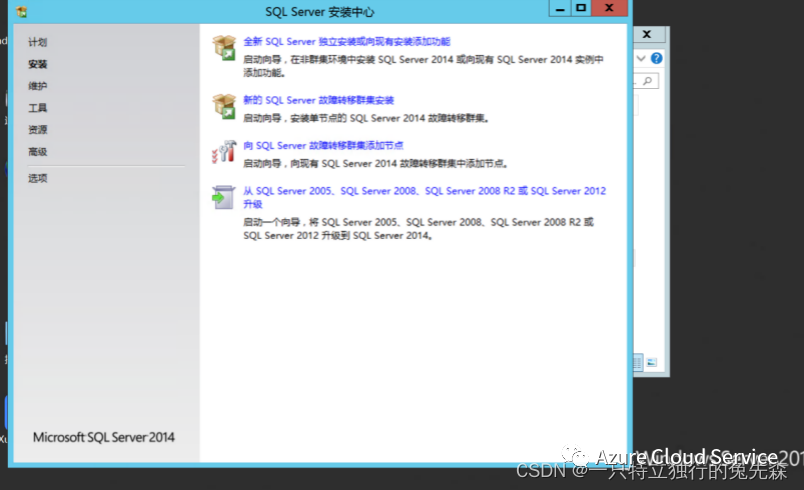Open the 工具 sidebar page
The width and height of the screenshot is (804, 490).
pos(37,108)
